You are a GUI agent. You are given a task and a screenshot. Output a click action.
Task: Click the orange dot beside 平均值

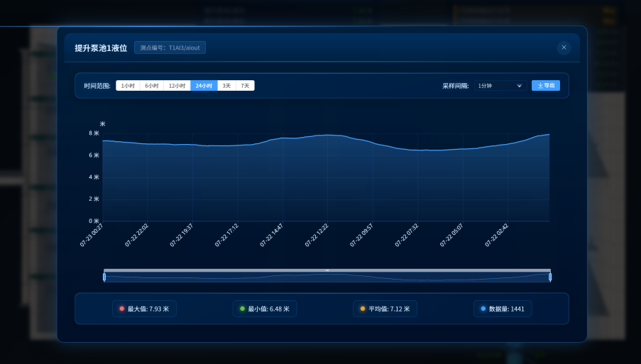coord(362,309)
